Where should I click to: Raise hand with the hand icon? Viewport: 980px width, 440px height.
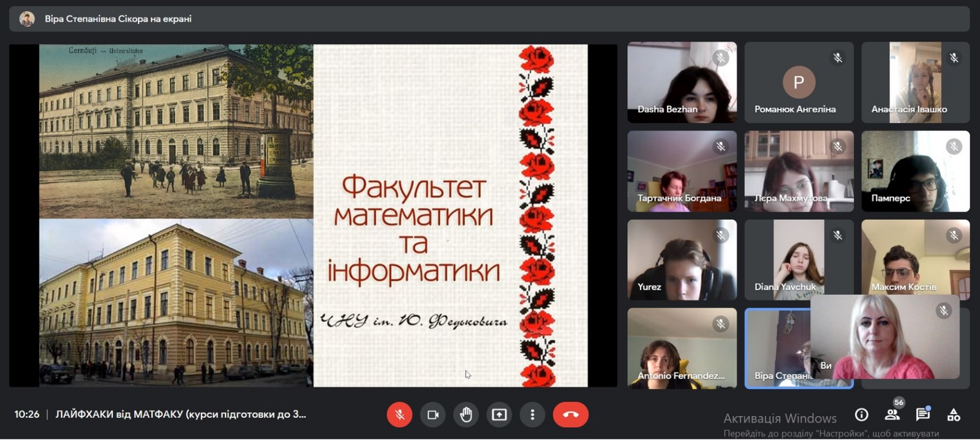[x=466, y=415]
